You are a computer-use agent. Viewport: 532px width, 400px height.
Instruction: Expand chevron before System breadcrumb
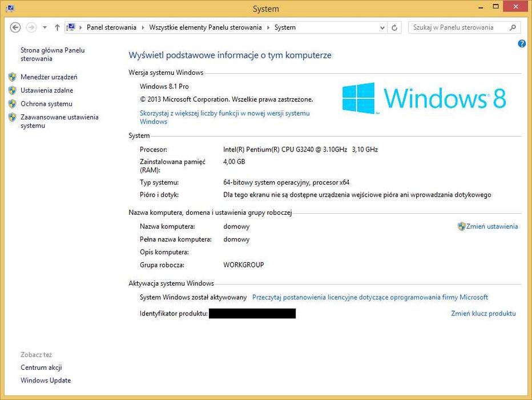point(268,27)
